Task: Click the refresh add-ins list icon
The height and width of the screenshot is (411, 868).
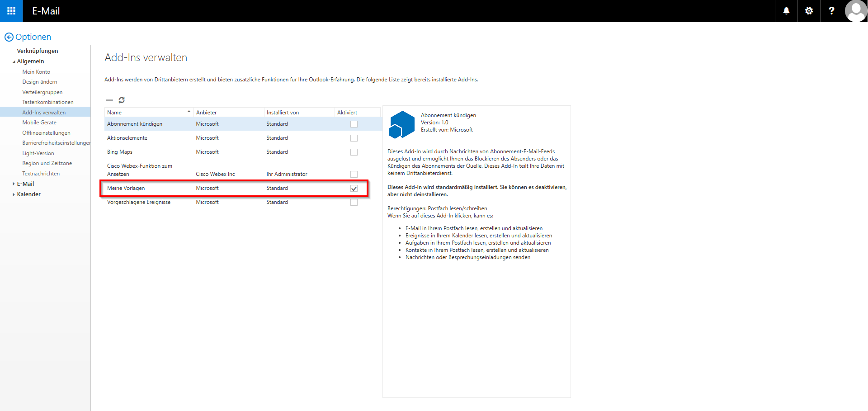Action: point(122,100)
